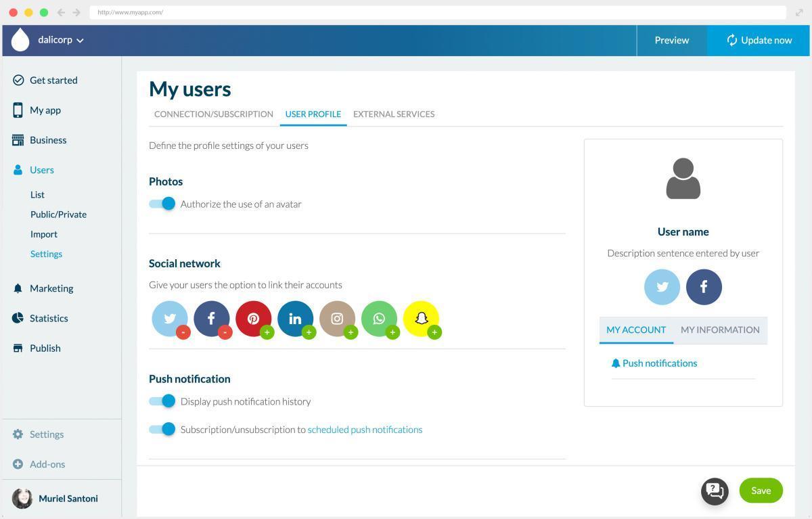Image resolution: width=812 pixels, height=519 pixels.
Task: Open the Import users page
Action: (44, 234)
